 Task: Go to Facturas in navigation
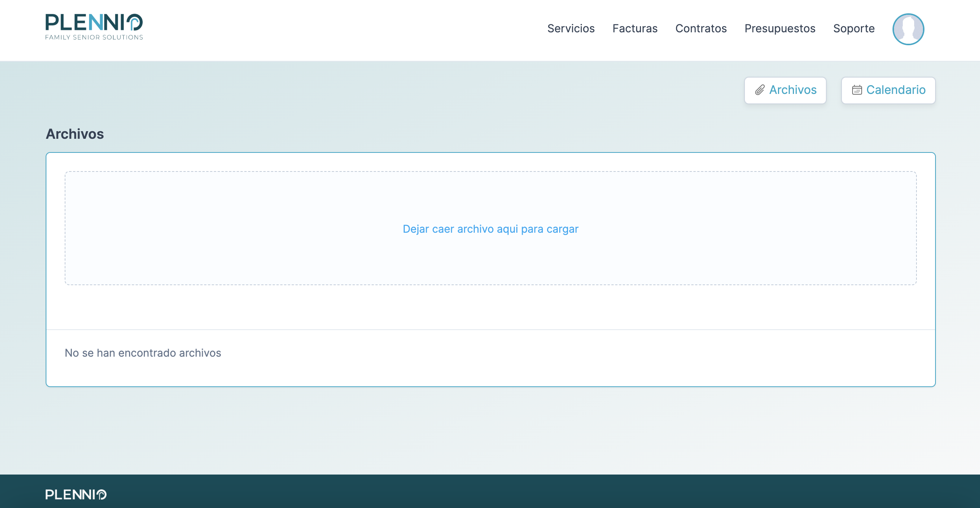635,29
